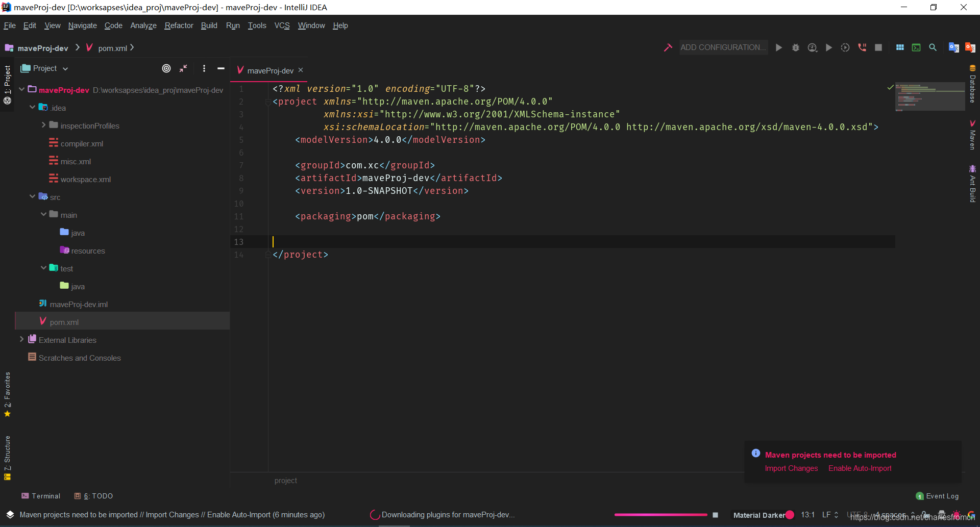Click the blue Google Translate icon
The image size is (980, 527).
tap(953, 47)
